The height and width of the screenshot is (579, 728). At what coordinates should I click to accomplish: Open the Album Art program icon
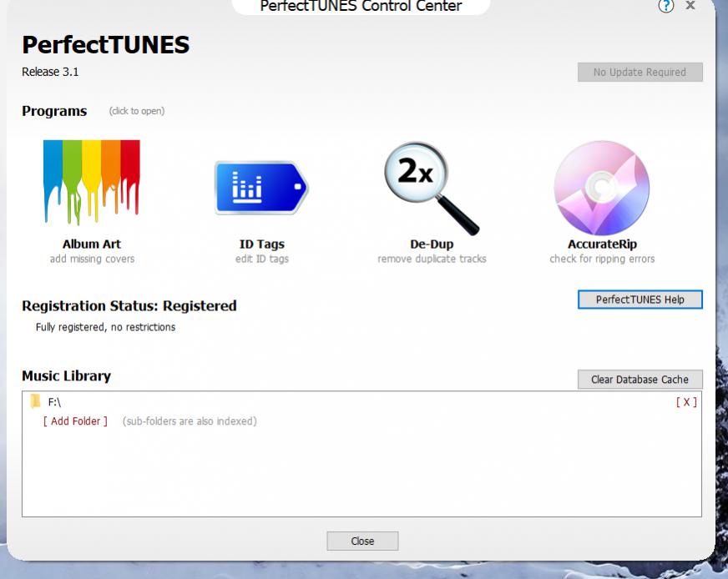[92, 185]
